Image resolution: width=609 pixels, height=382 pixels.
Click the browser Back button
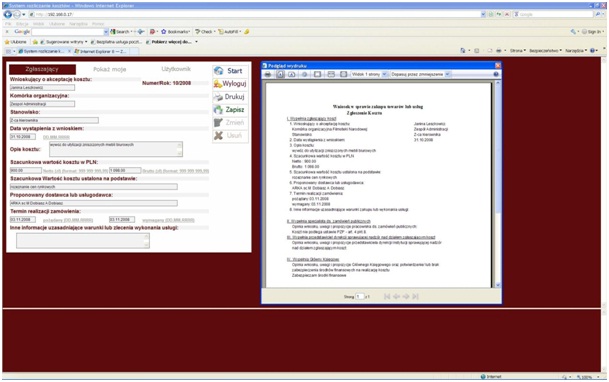(7, 14)
